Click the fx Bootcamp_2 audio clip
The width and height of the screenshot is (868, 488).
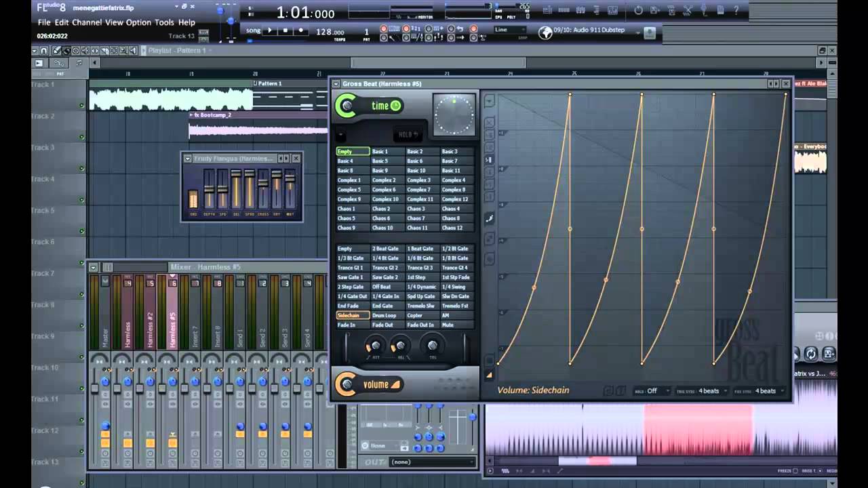click(x=258, y=125)
